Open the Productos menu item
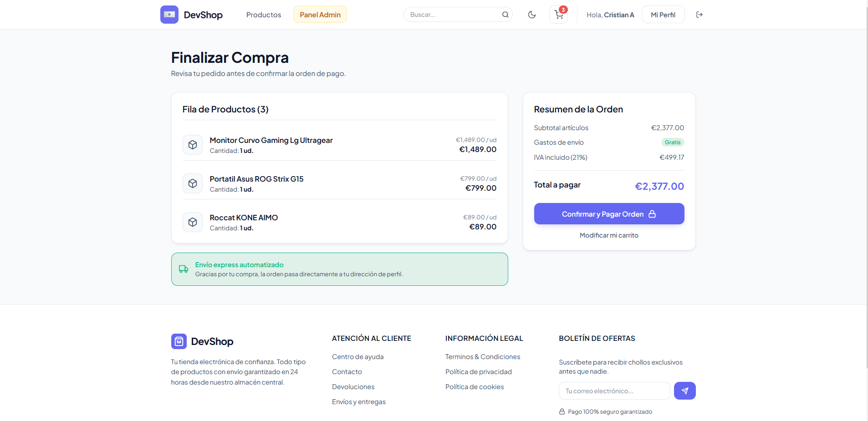 coord(264,15)
